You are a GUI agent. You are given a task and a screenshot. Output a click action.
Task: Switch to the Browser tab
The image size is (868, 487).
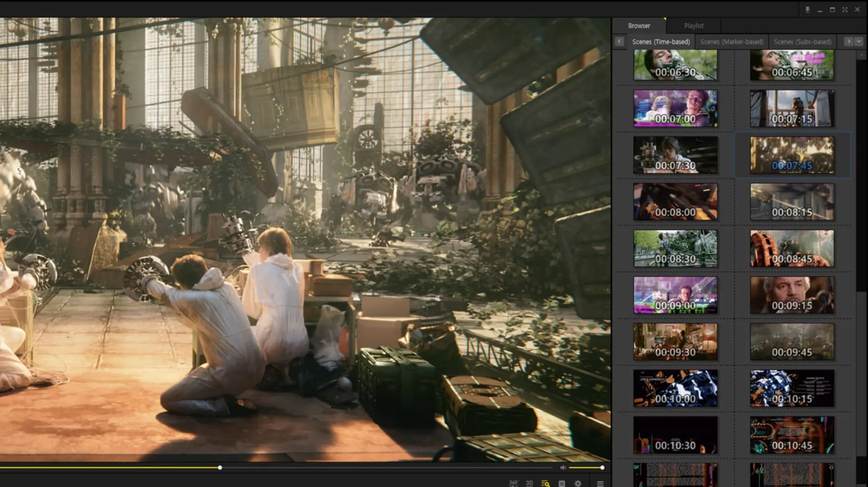click(639, 26)
